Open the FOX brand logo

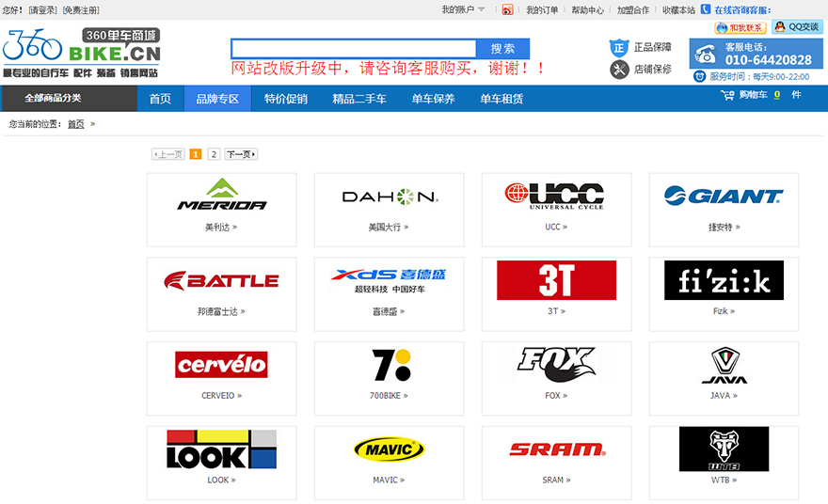pyautogui.click(x=556, y=365)
